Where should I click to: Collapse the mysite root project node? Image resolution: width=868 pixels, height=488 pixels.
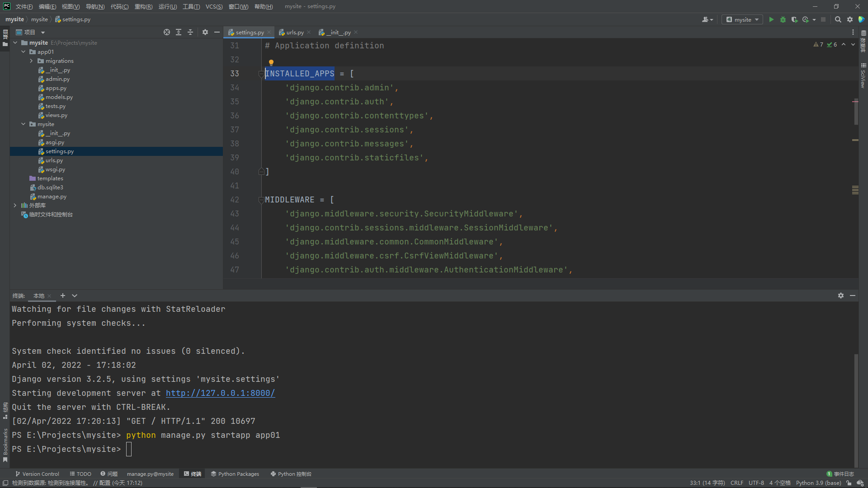tap(15, 42)
